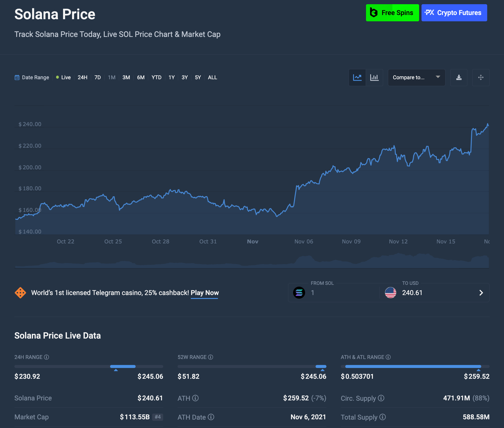This screenshot has height=428, width=504.
Task: Click the #4 market cap rank badge
Action: (158, 417)
